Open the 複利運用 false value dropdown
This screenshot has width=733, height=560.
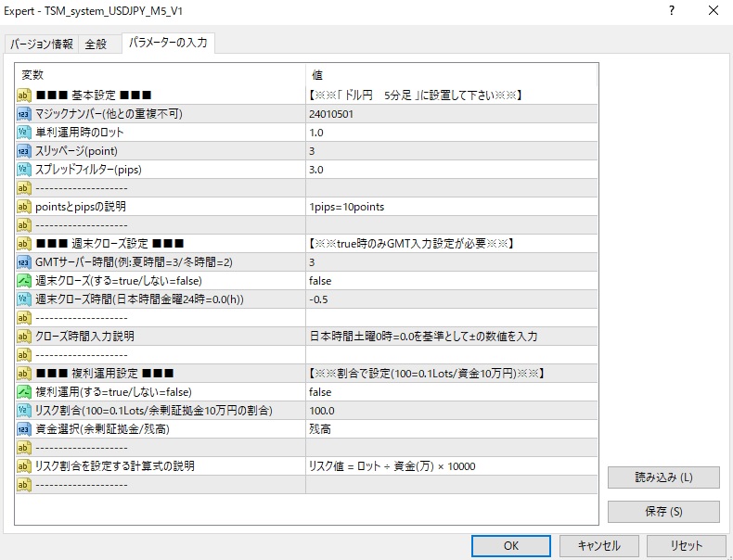pos(452,392)
